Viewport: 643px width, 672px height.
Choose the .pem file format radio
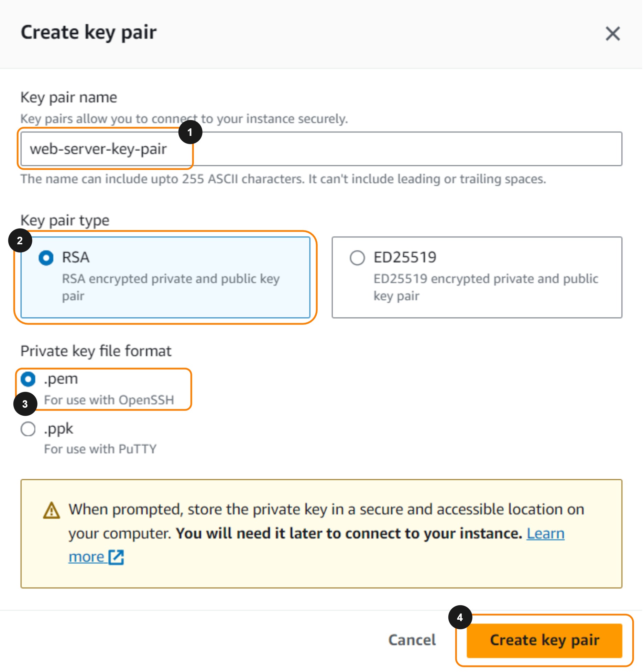(x=28, y=379)
